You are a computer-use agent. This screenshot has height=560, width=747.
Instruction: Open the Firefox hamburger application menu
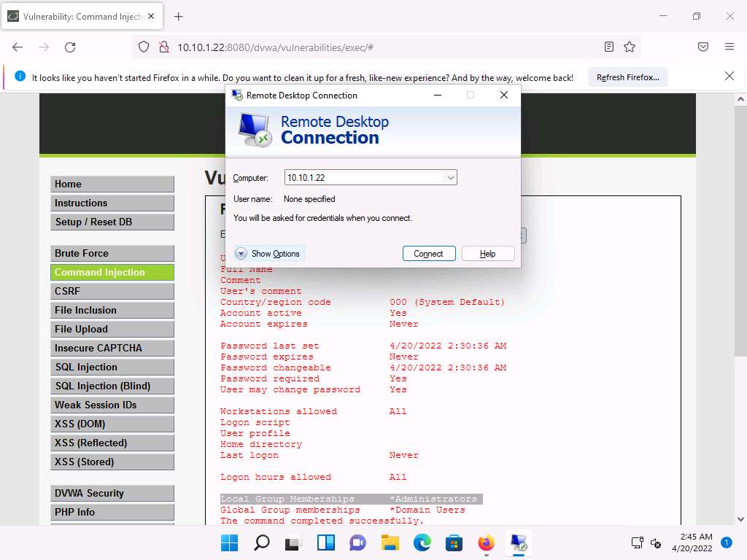[729, 47]
